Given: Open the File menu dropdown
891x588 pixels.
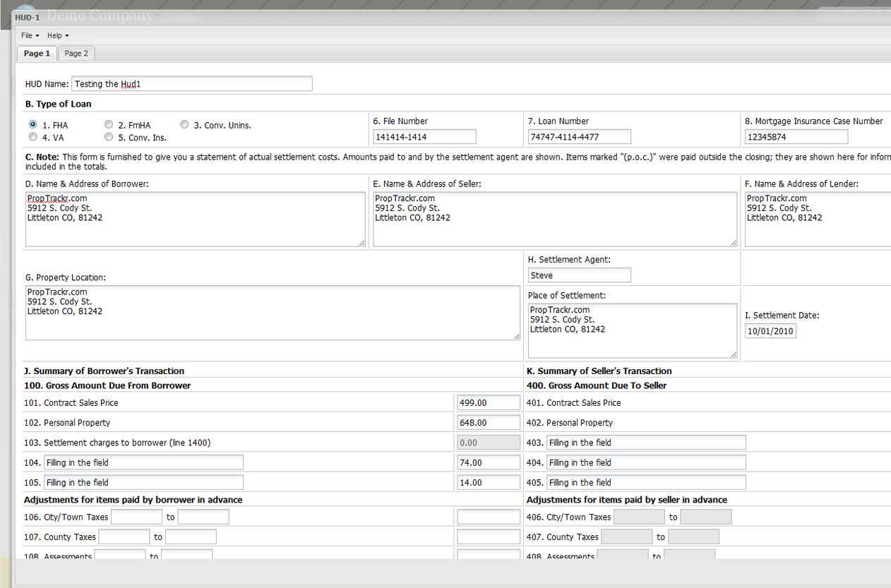Looking at the screenshot, I should 30,35.
